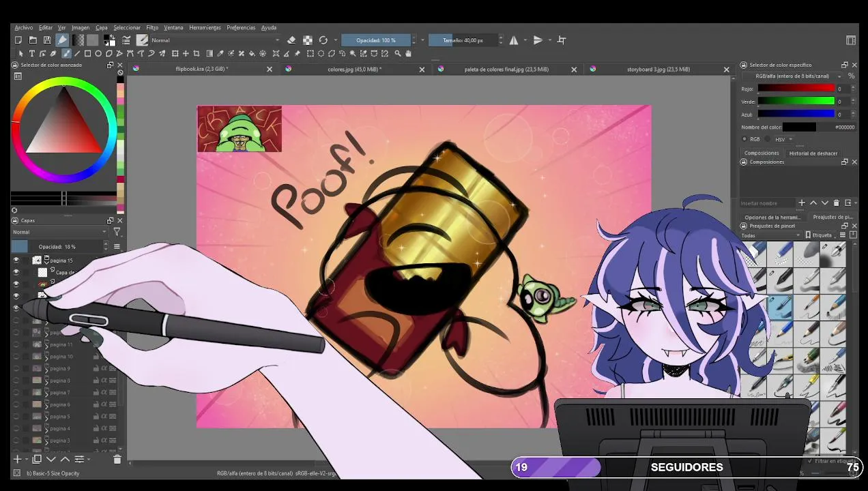Open the Todas brush tag dropdown
The height and width of the screenshot is (491, 868).
point(770,235)
